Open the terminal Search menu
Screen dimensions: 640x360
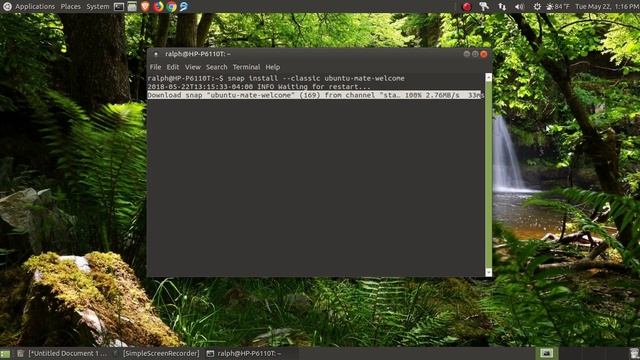[216, 67]
